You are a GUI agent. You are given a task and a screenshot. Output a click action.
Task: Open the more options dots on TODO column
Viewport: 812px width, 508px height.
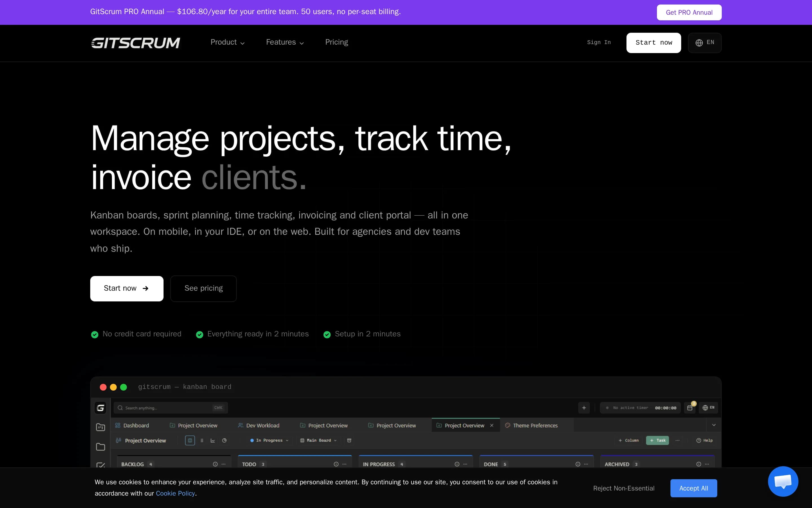(x=344, y=464)
